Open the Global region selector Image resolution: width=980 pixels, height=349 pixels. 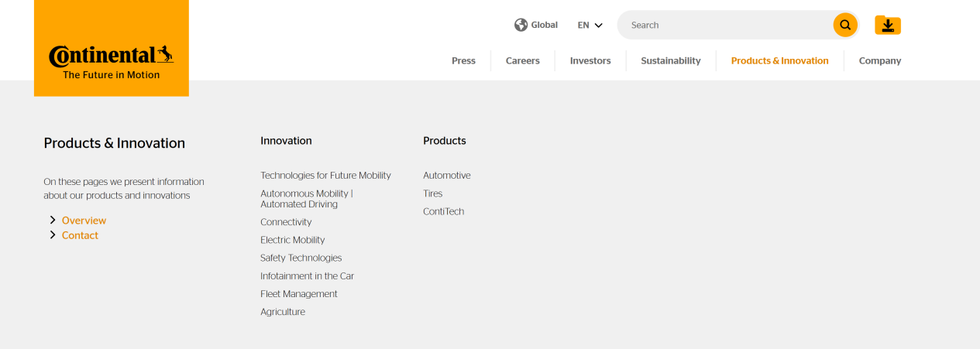click(x=536, y=25)
